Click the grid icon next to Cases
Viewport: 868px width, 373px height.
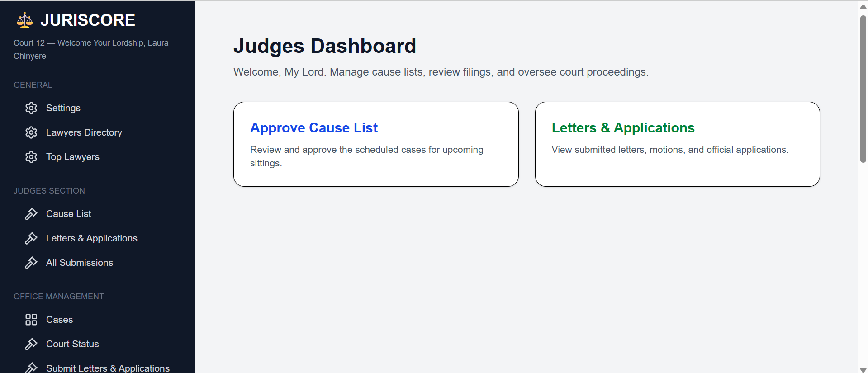[x=31, y=320]
